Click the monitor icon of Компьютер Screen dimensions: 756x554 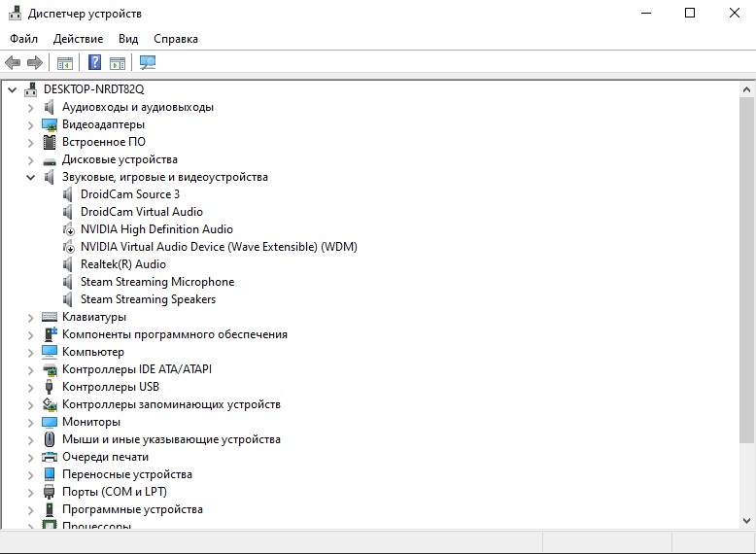click(x=50, y=352)
